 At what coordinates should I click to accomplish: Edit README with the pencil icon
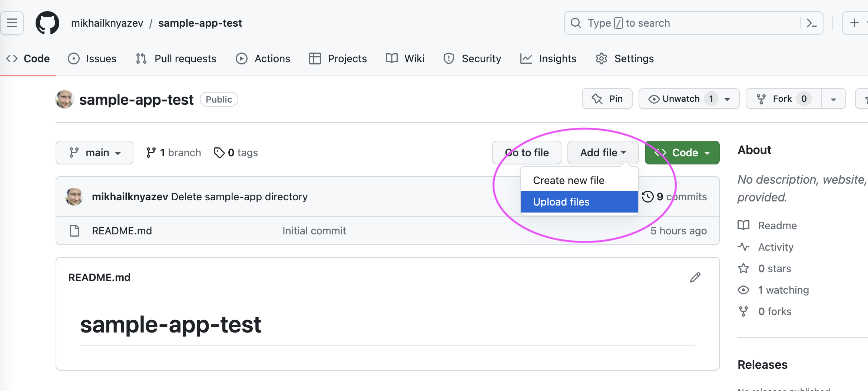click(695, 277)
